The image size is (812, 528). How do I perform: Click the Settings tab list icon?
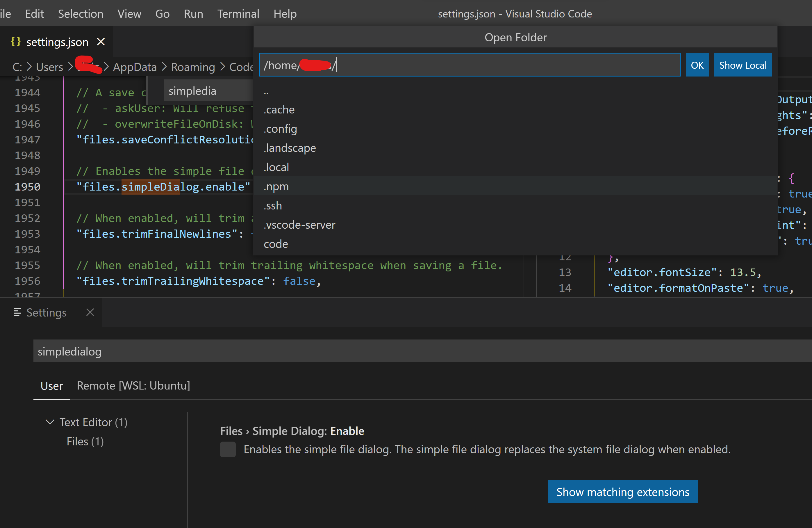pos(17,312)
